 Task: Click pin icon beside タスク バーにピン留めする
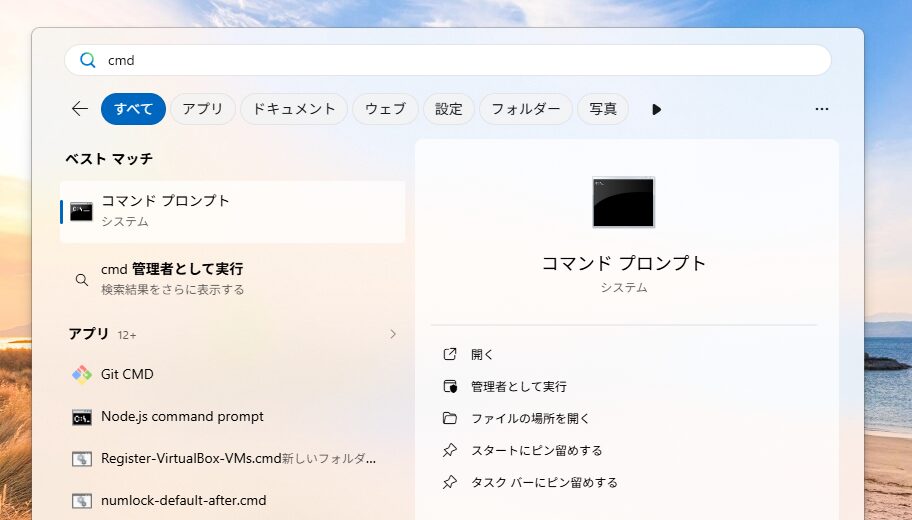pyautogui.click(x=450, y=482)
